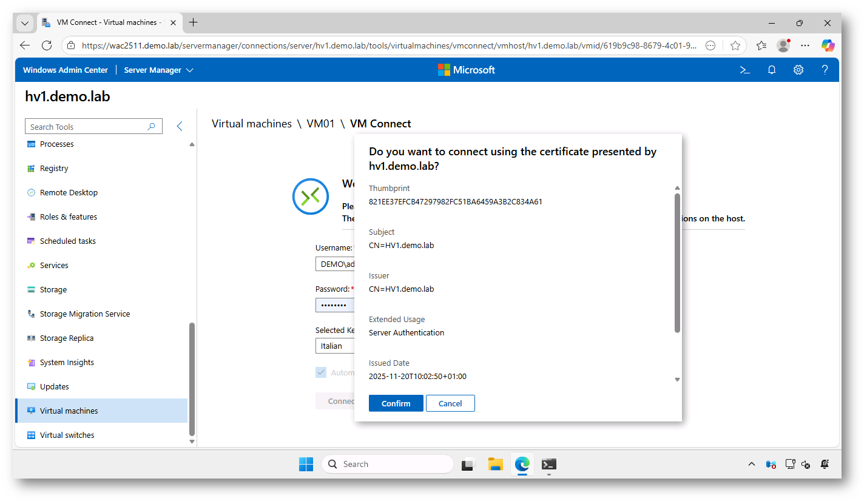Image resolution: width=867 pixels, height=504 pixels.
Task: Open the Italian keyboard layout dropdown
Action: click(335, 346)
